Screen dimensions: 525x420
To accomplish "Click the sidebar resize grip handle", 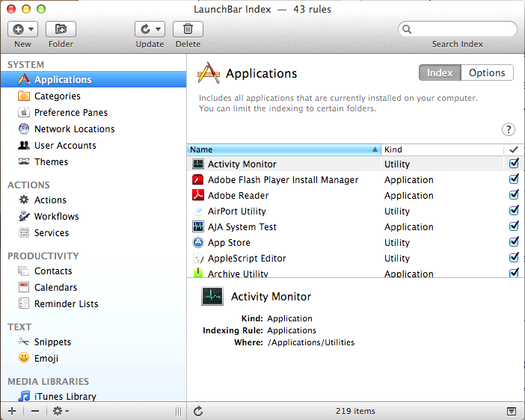I will 179,411.
